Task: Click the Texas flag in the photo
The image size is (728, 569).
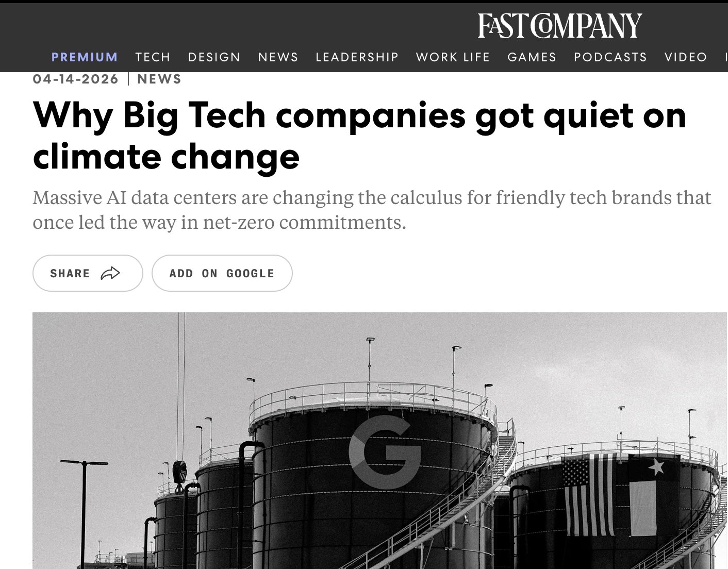Action: coord(648,494)
